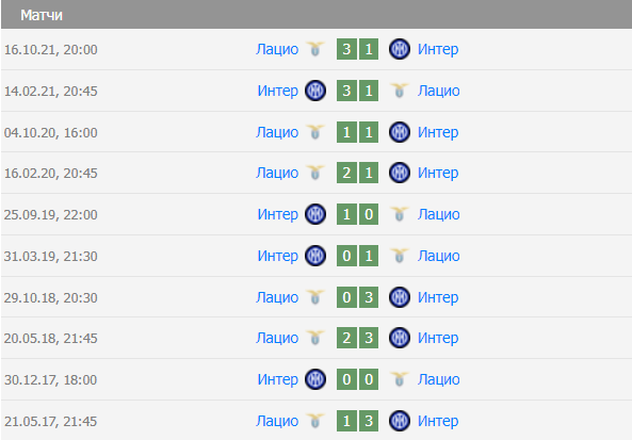Open the 3:1 score of 16.10.21 match
Viewport: 632px width, 440px height.
pyautogui.click(x=358, y=49)
